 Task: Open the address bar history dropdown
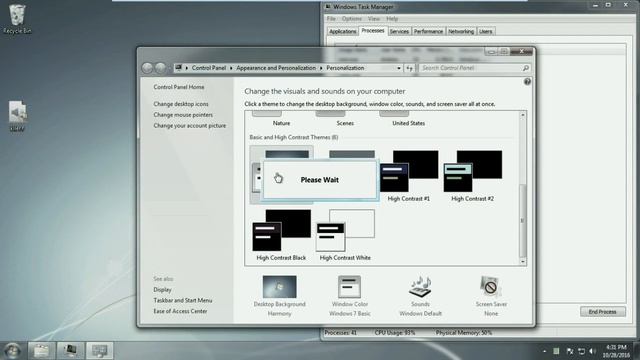[x=399, y=68]
